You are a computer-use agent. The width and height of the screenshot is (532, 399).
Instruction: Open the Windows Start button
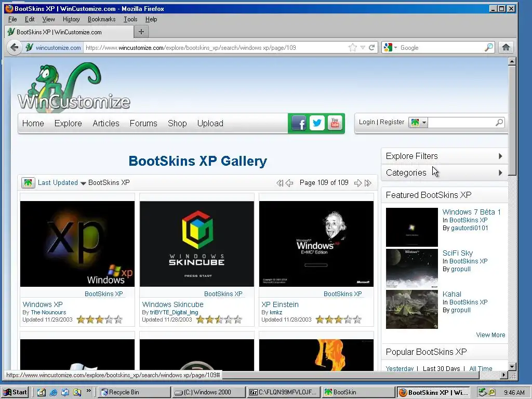pos(15,392)
